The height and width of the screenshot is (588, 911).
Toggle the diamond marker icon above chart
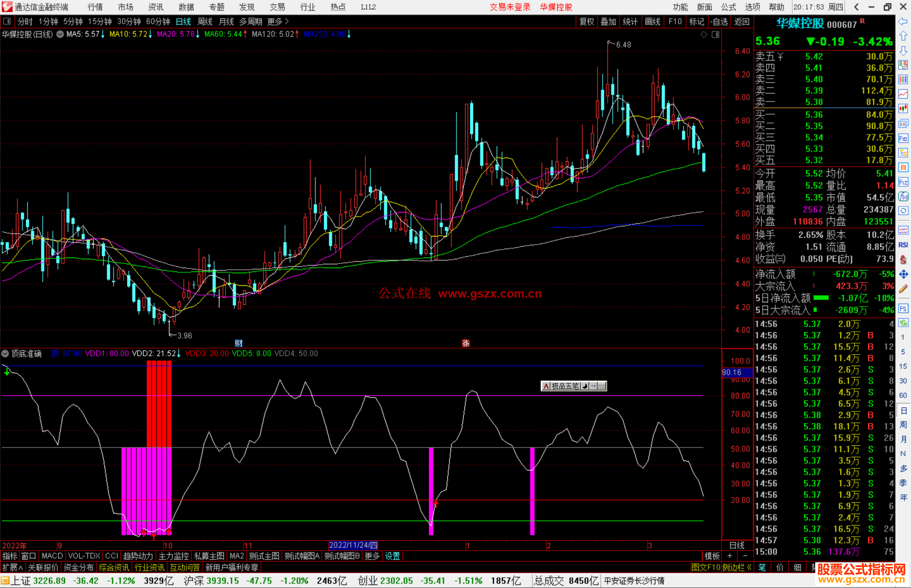[703, 35]
